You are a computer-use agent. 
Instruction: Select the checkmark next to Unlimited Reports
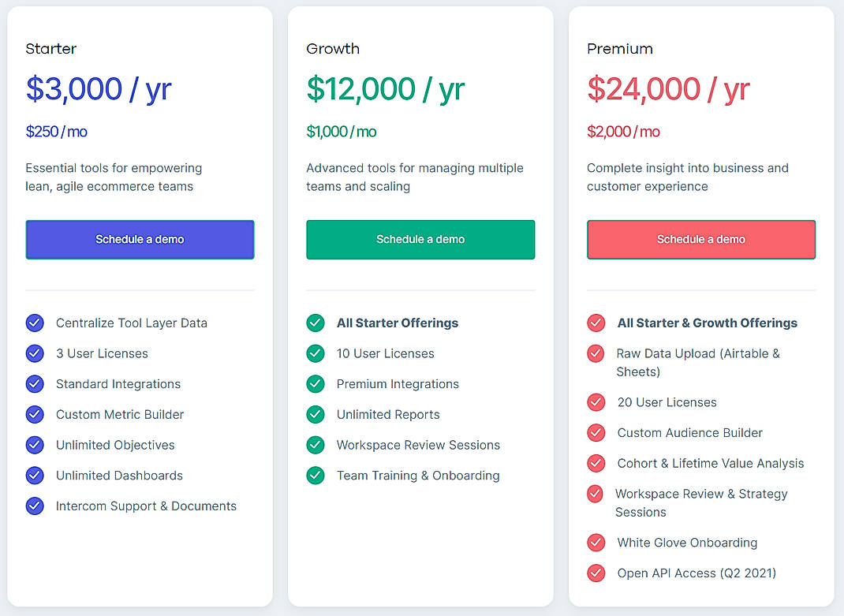click(x=316, y=414)
